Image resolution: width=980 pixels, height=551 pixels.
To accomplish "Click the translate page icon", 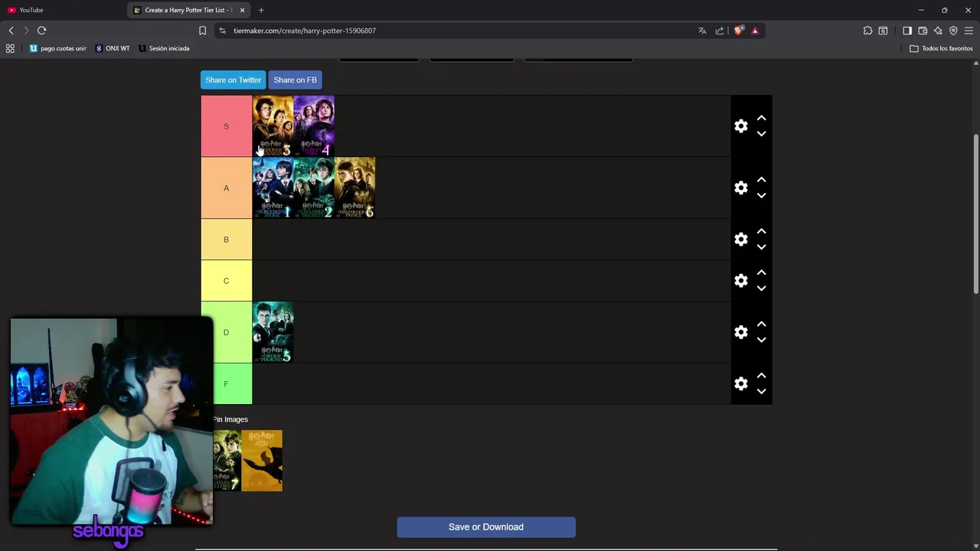I will (702, 31).
